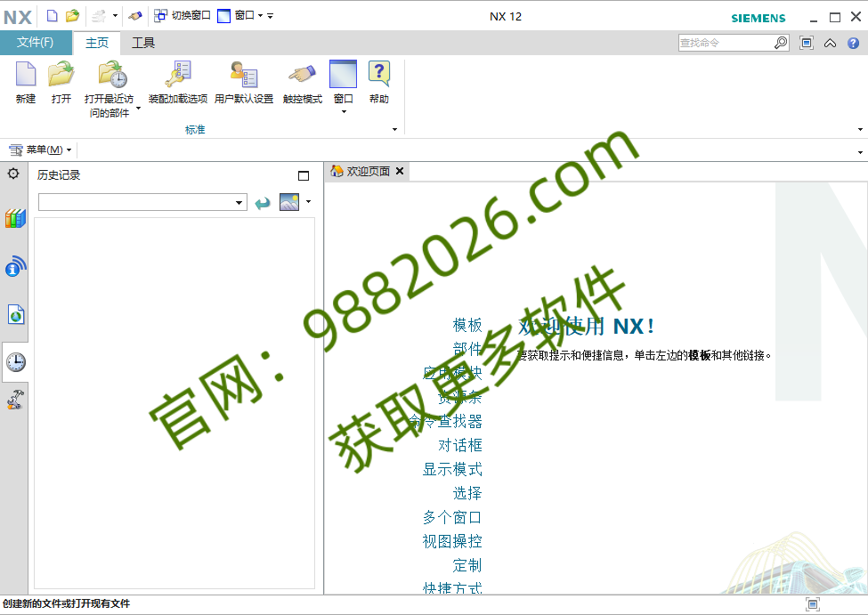This screenshot has width=868, height=615.
Task: Open resource bar settings gear
Action: pyautogui.click(x=13, y=174)
